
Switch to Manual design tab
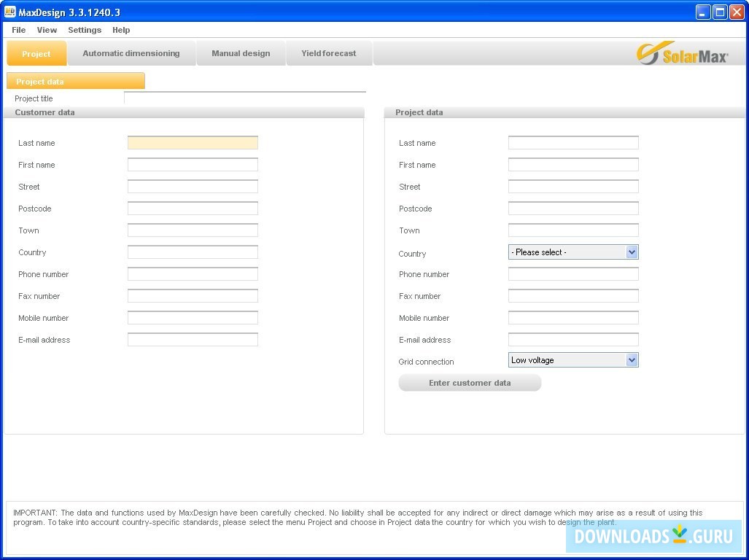coord(241,53)
